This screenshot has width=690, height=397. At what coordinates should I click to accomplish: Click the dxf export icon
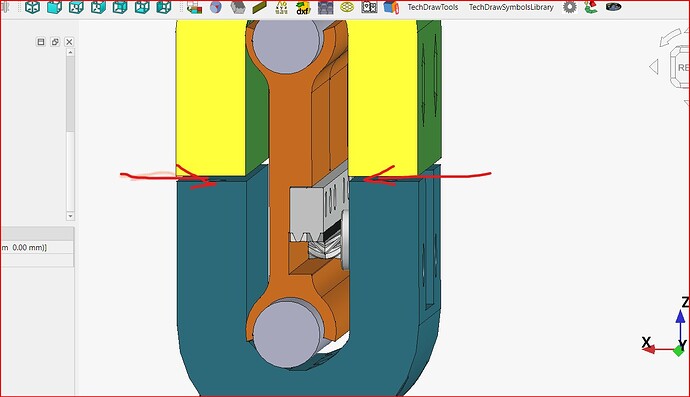tap(303, 8)
